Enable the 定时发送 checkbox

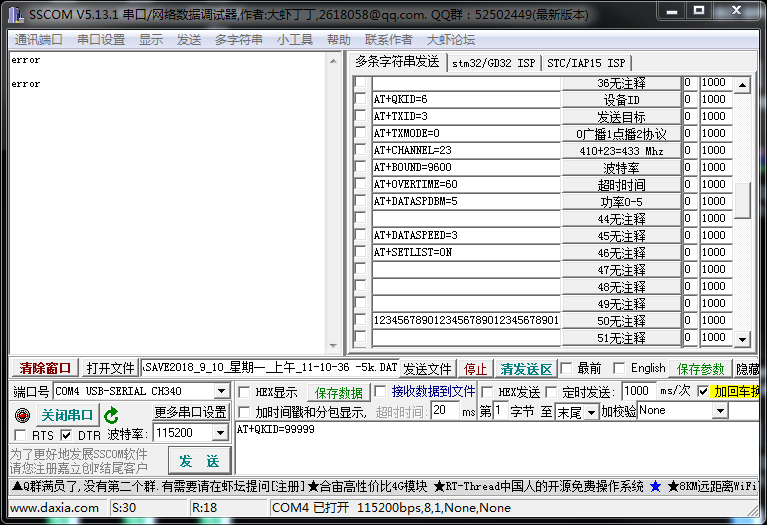(x=551, y=391)
